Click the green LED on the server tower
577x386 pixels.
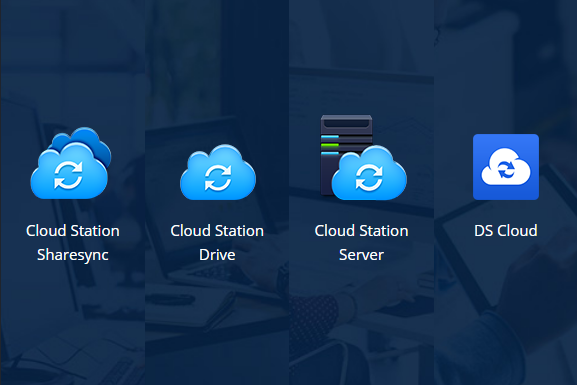pos(330,145)
